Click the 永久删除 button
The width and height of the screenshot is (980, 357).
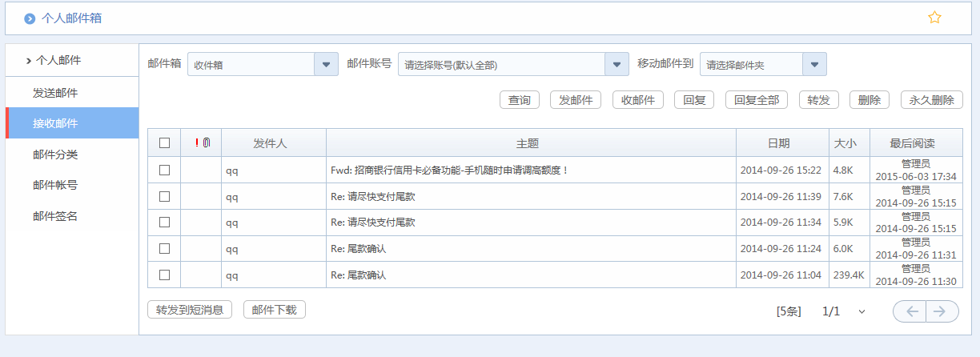(932, 100)
